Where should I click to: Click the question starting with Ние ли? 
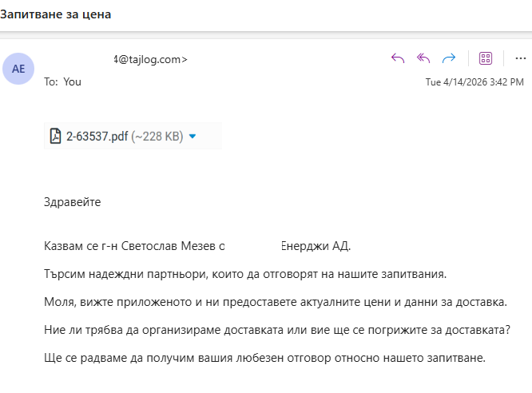[277, 330]
